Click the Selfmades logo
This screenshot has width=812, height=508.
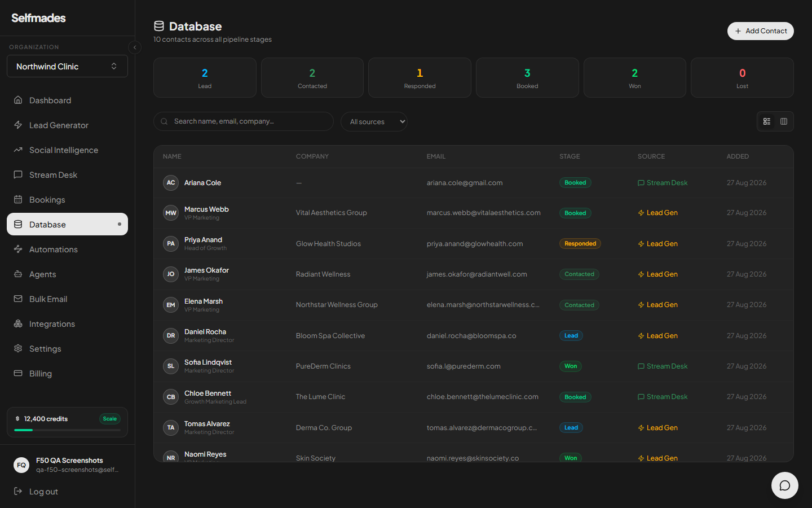(x=38, y=18)
